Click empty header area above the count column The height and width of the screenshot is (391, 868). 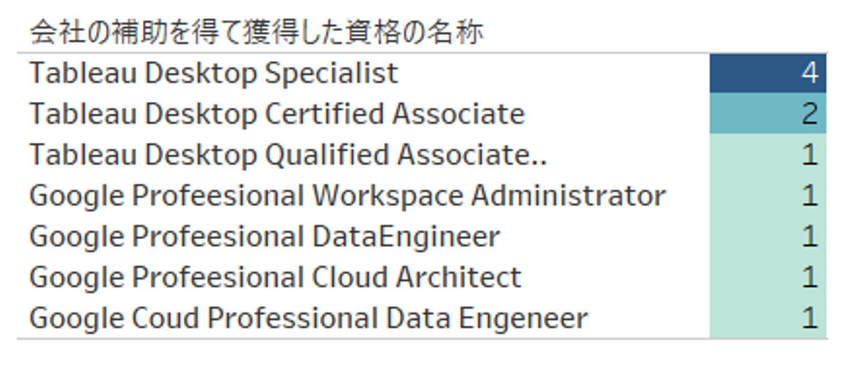(x=767, y=33)
